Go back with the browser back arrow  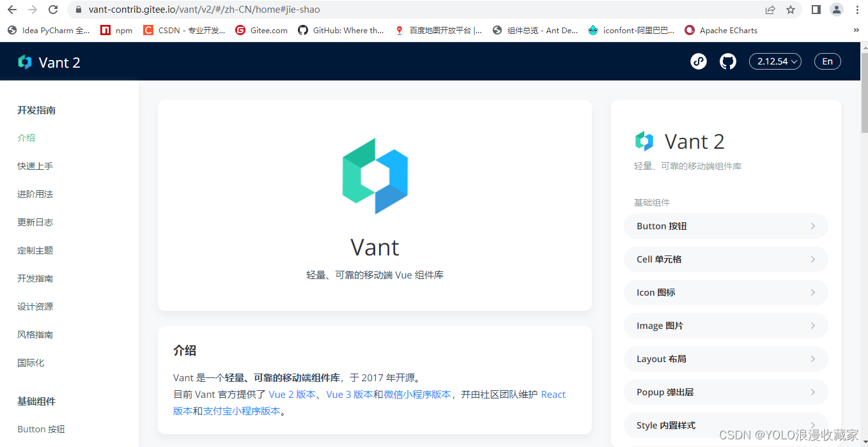pos(12,10)
